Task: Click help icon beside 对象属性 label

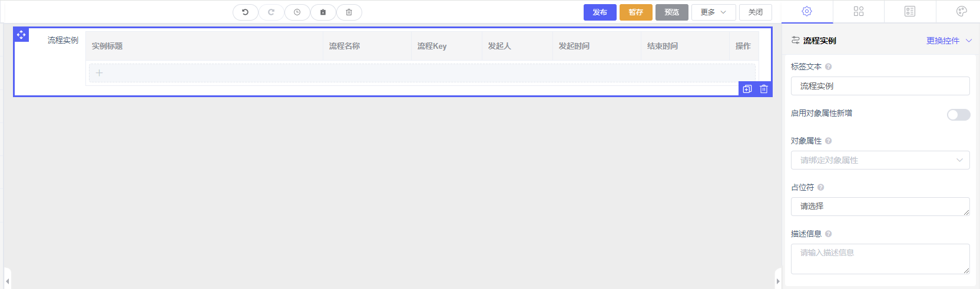Action: (828, 141)
